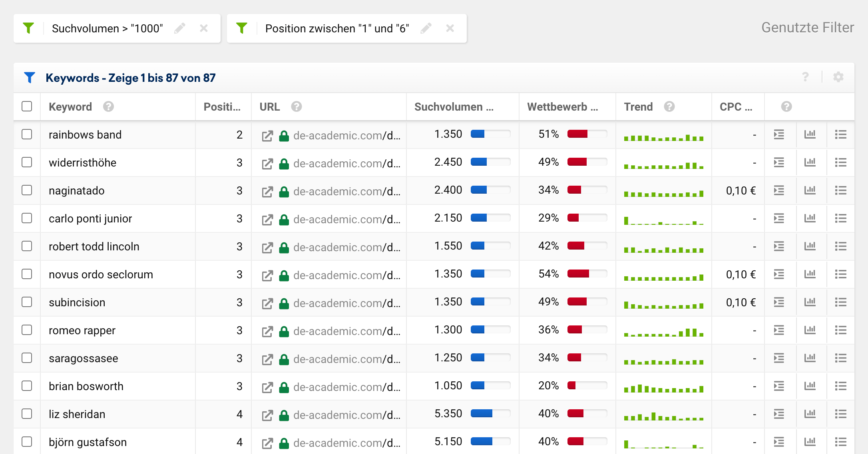Show history chart for naginatado row
Screen dimensions: 868x454
(810, 190)
